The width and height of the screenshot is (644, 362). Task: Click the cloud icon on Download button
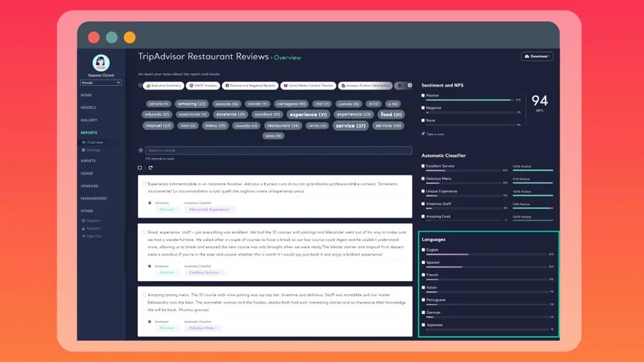527,57
